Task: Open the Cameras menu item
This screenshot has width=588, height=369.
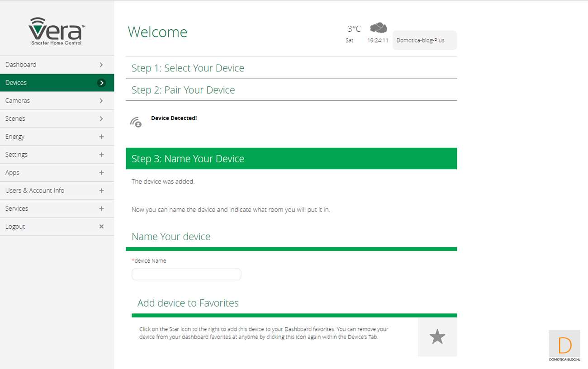Action: pyautogui.click(x=57, y=100)
